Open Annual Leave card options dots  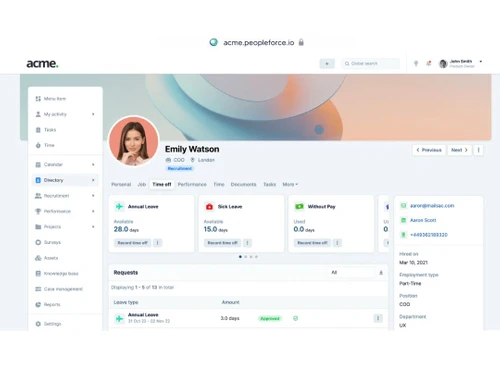(158, 243)
